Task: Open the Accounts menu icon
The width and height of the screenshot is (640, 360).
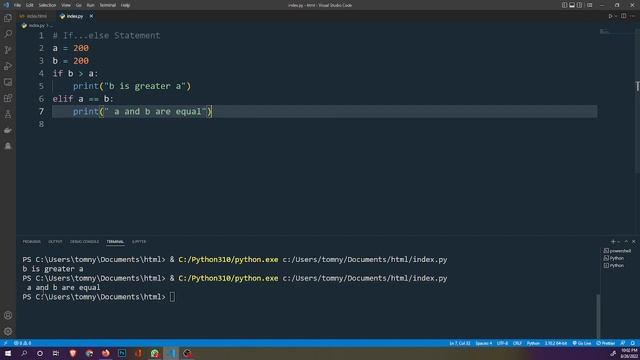Action: click(8, 315)
